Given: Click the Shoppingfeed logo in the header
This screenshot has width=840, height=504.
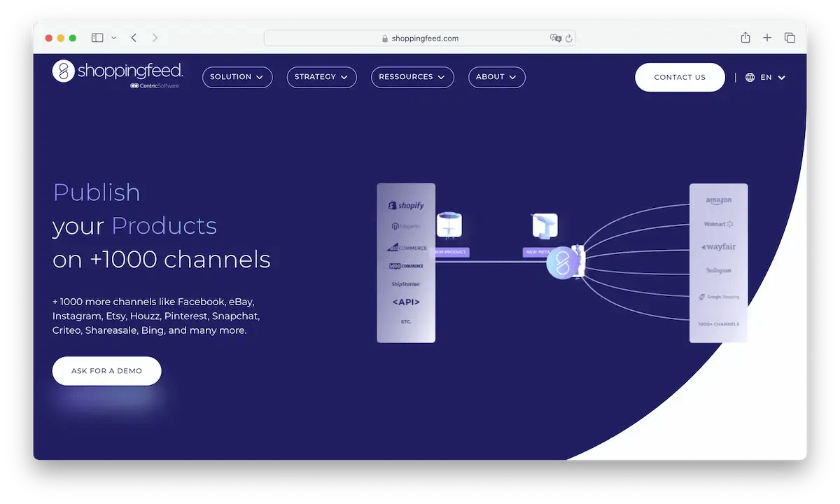Looking at the screenshot, I should pyautogui.click(x=118, y=71).
